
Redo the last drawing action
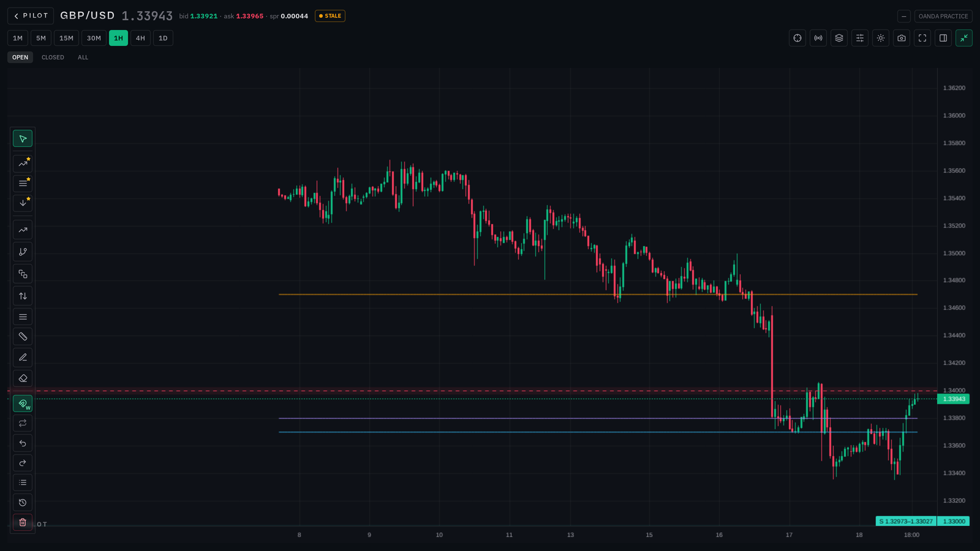click(x=23, y=462)
